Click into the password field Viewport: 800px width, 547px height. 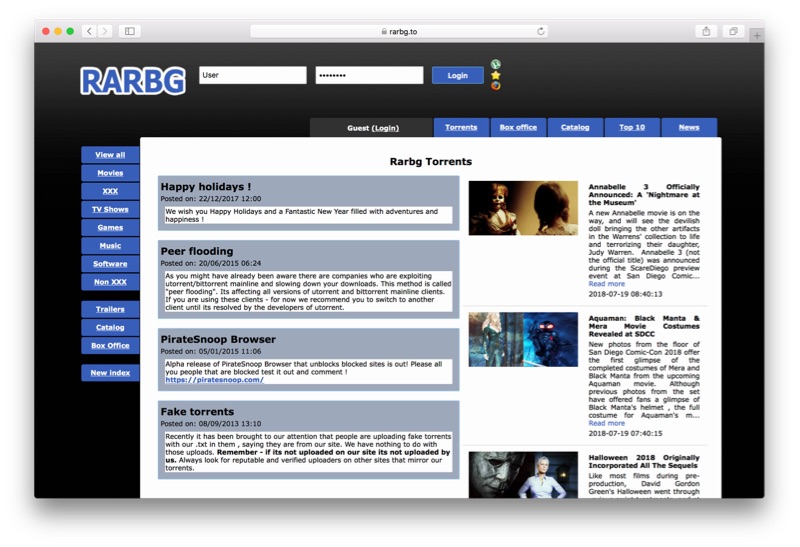coord(369,75)
